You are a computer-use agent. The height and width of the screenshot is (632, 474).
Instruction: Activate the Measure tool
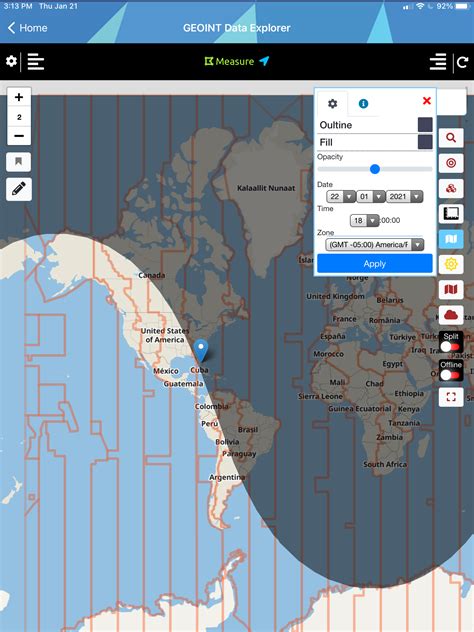pyautogui.click(x=229, y=62)
